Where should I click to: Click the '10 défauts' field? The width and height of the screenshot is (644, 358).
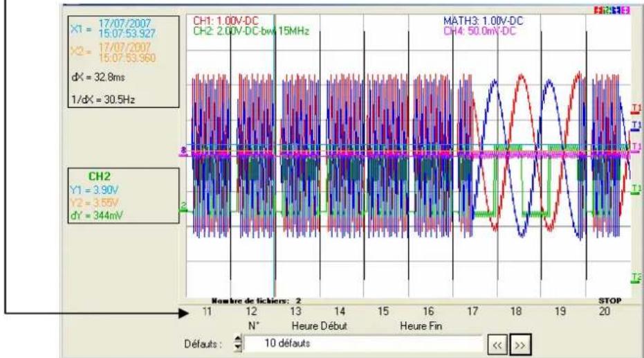point(363,343)
